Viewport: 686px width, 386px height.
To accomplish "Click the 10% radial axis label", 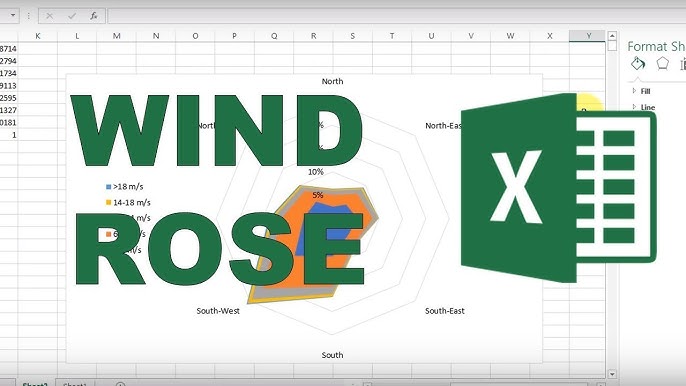I will coord(316,172).
